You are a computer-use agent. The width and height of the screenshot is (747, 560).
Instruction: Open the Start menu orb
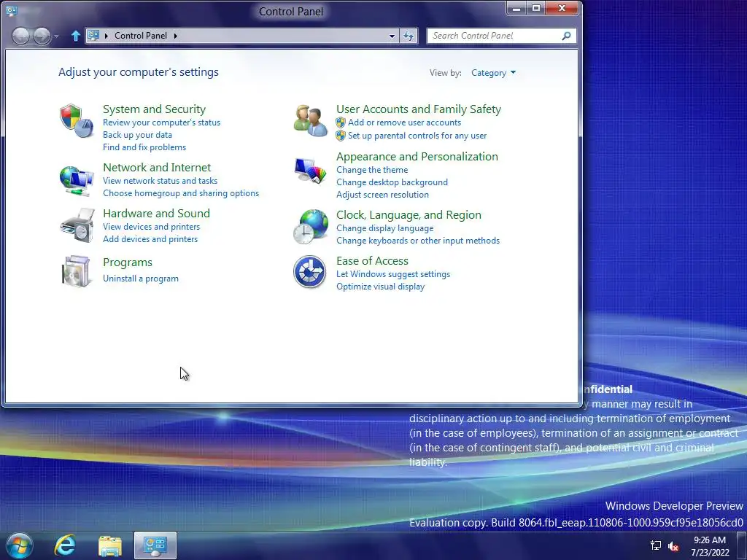click(x=20, y=545)
